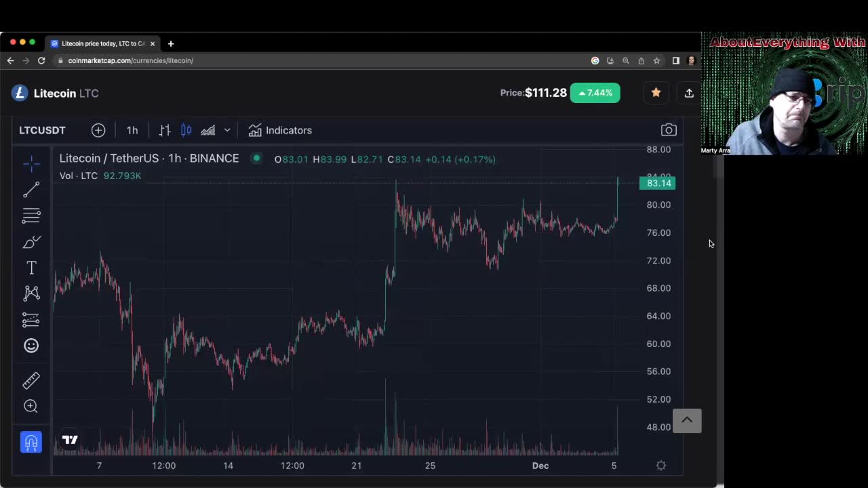Click the TradingView logo on chart
This screenshot has height=488, width=868.
pos(70,440)
